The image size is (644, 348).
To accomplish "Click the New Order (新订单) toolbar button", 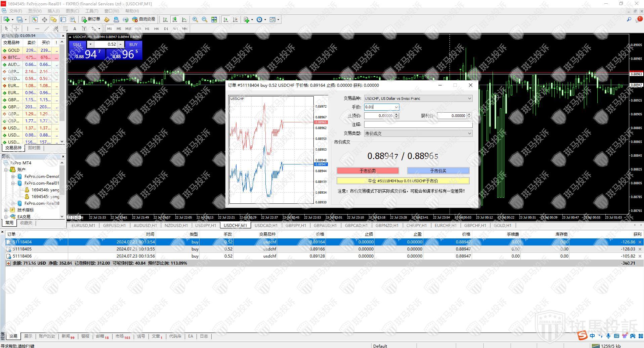I will tap(91, 20).
